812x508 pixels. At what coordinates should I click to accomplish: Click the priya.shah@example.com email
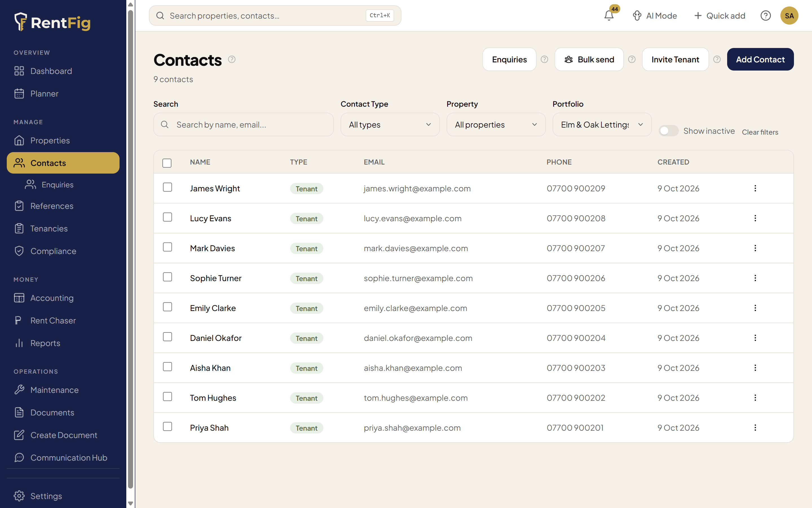click(x=412, y=428)
